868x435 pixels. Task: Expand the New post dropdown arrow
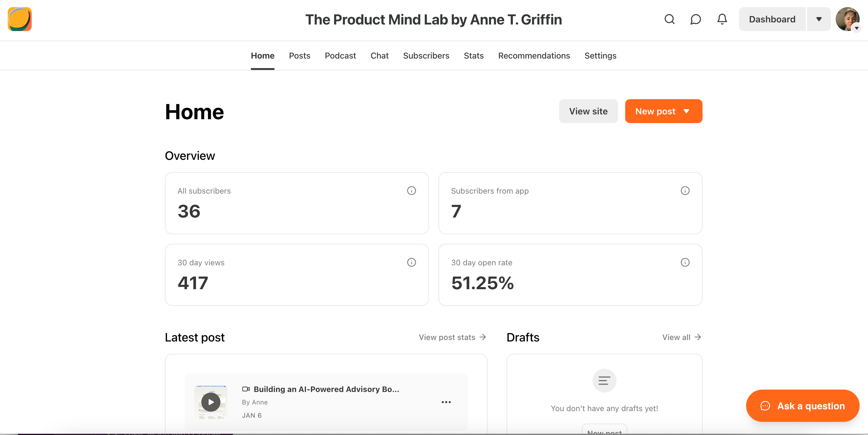(x=686, y=111)
